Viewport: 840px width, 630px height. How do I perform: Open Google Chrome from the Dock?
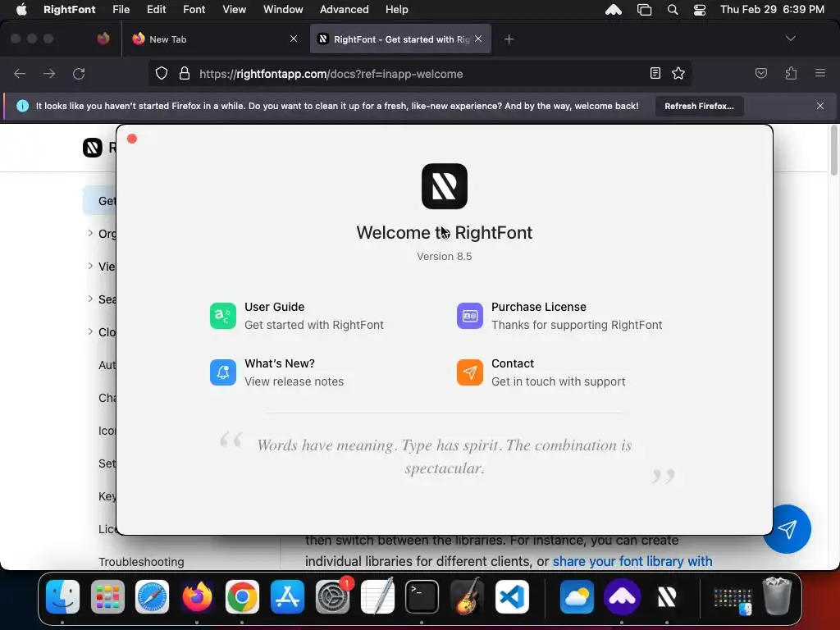tap(242, 596)
